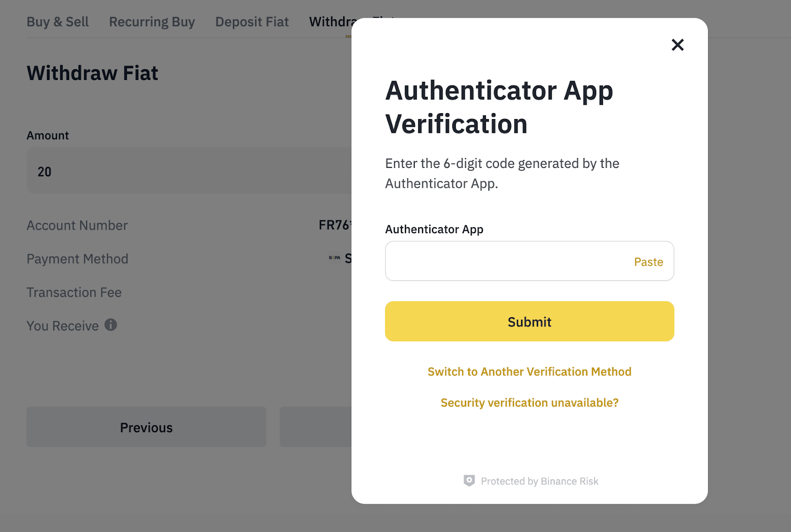Select the partially hidden Withdraw Fiat tab
This screenshot has width=791, height=532.
(x=330, y=22)
